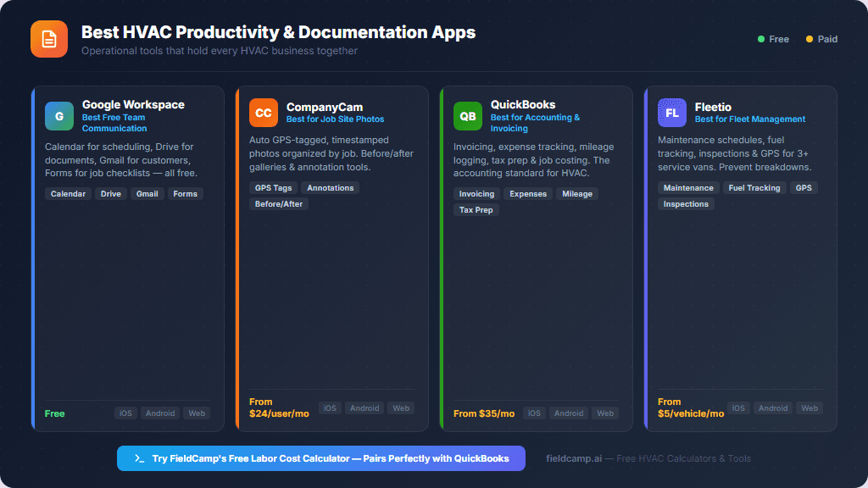868x488 pixels.
Task: Click the QuickBooks QB logo
Action: pos(467,116)
